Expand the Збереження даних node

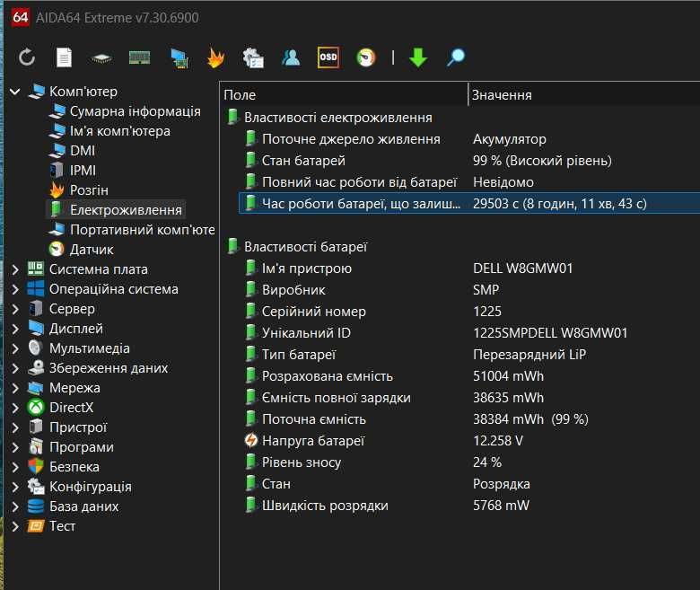click(x=15, y=368)
